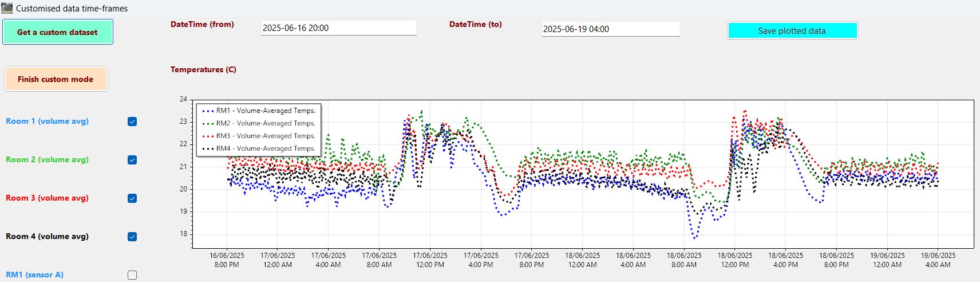Save the plotted data
The width and height of the screenshot is (980, 282).
(792, 31)
